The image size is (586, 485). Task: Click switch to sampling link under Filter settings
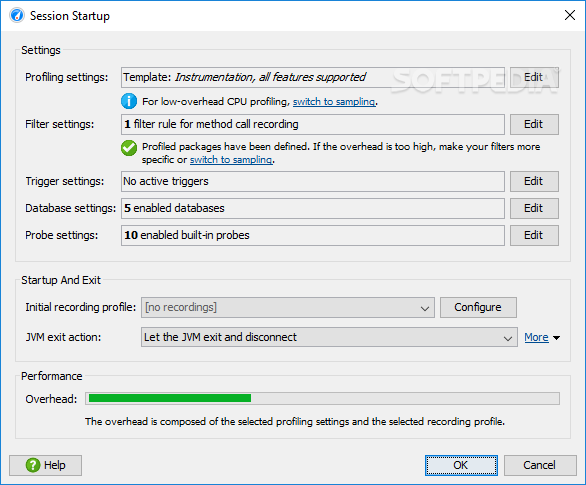coord(231,160)
